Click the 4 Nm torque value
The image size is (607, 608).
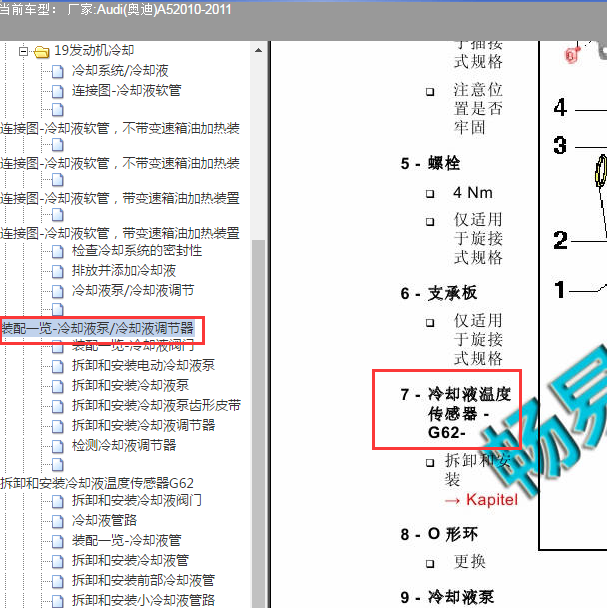click(473, 193)
